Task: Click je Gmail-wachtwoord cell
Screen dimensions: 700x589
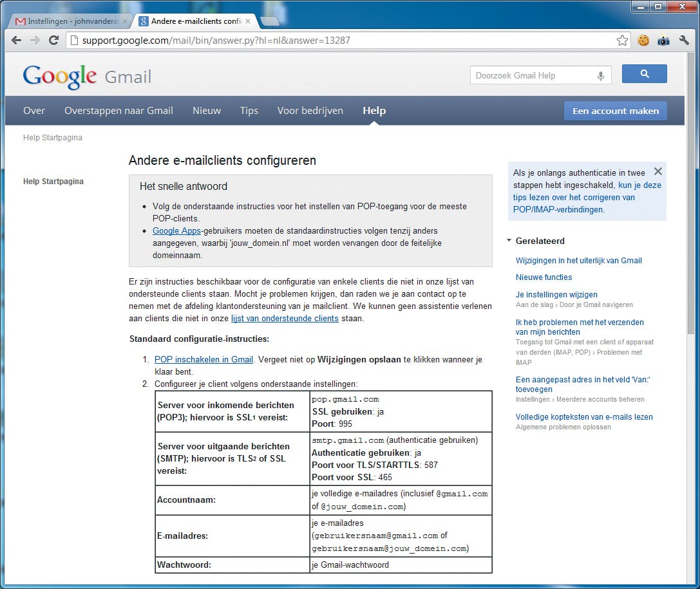Action: [x=401, y=565]
